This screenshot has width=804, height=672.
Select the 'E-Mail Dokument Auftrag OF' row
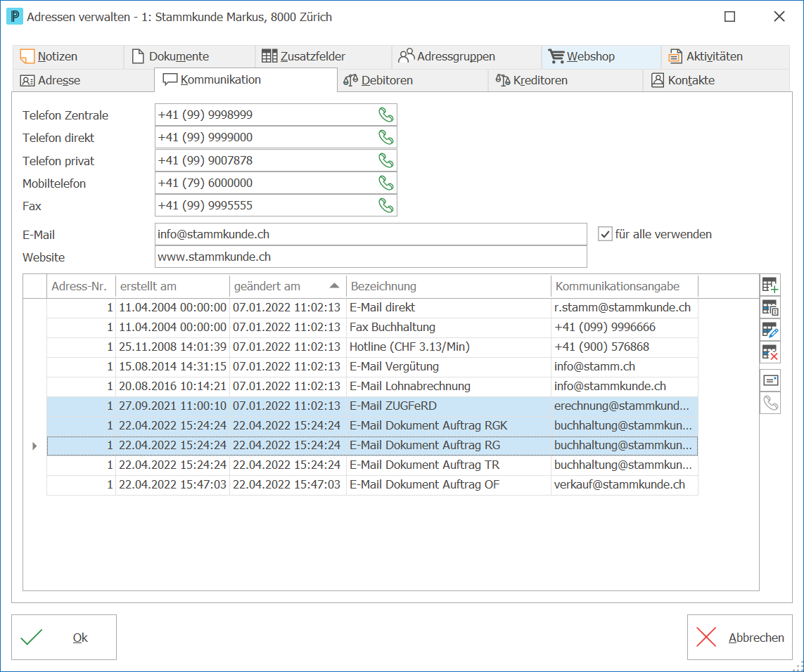click(372, 485)
